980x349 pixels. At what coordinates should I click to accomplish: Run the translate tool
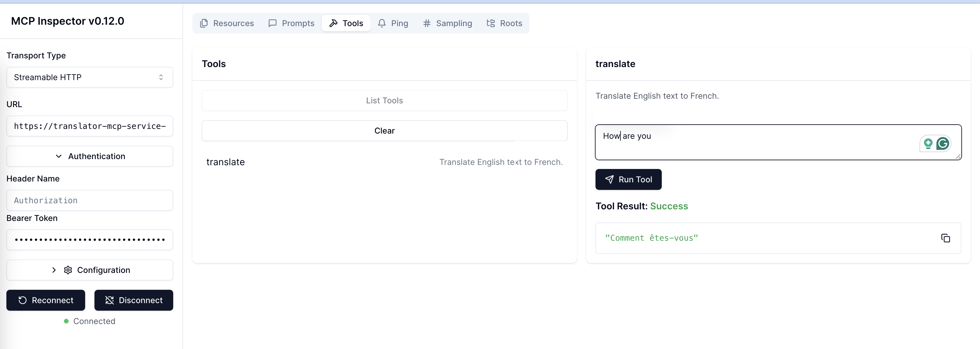(628, 179)
